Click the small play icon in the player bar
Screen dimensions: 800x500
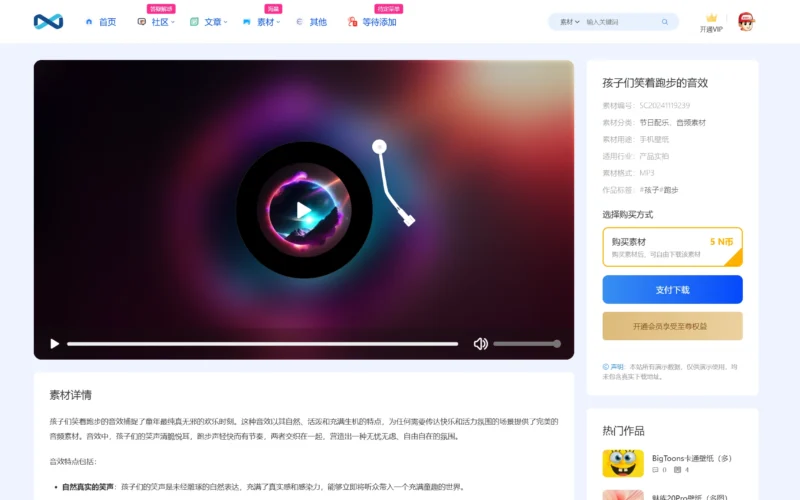point(55,344)
